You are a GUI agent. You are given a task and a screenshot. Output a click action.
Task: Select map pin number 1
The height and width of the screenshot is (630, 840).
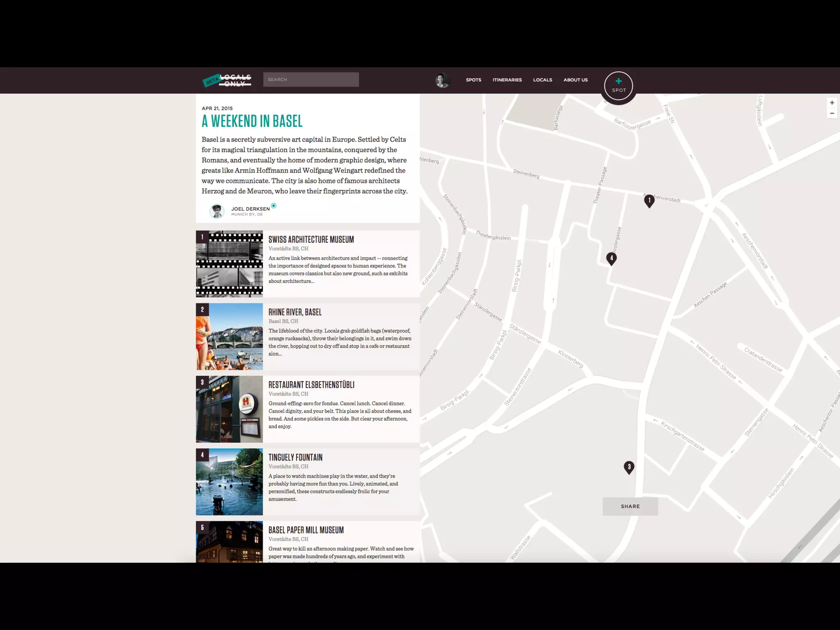pos(649,201)
